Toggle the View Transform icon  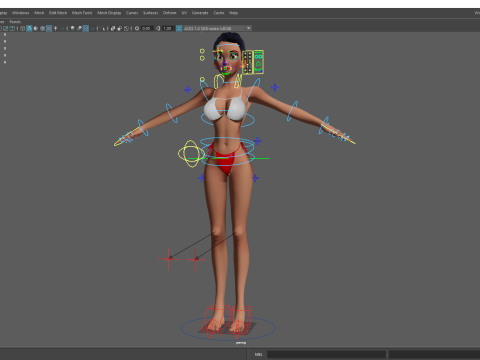click(179, 28)
